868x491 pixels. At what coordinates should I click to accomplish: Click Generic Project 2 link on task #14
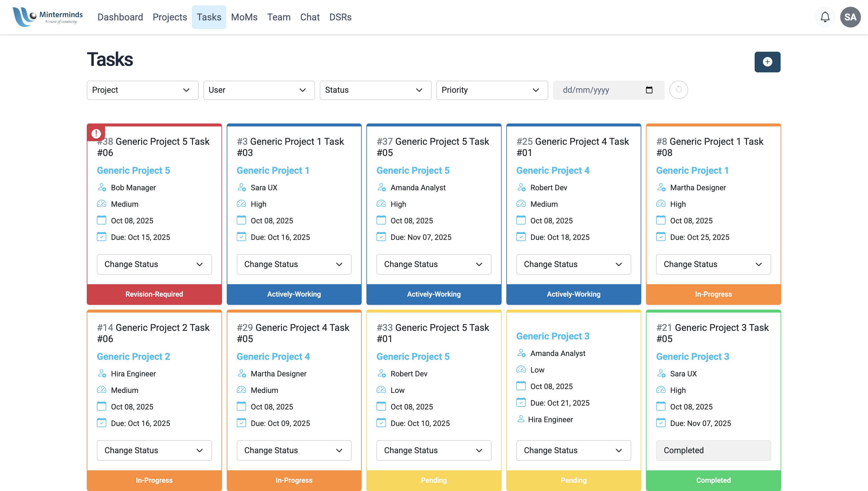click(x=133, y=357)
